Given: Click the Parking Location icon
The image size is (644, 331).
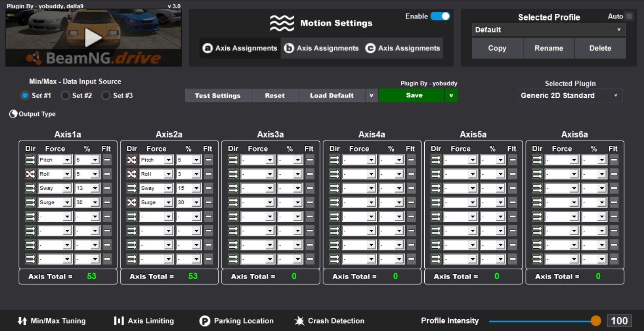Looking at the screenshot, I should click(x=205, y=321).
